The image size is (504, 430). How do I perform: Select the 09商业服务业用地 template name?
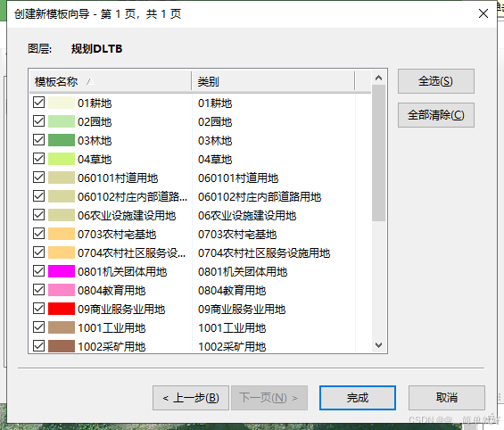(121, 310)
